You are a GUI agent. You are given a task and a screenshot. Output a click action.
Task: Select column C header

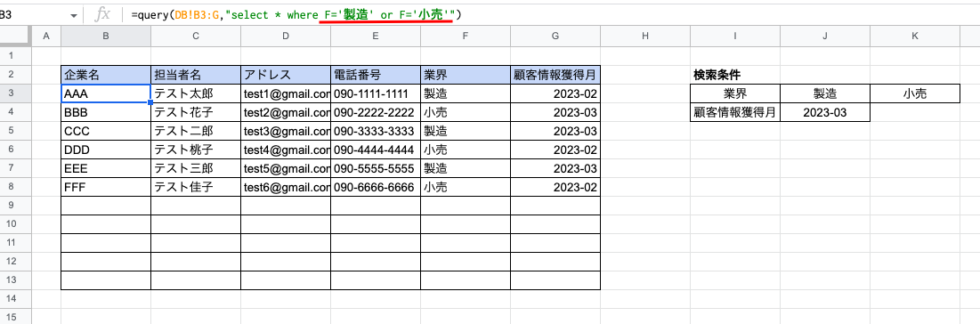pos(196,36)
